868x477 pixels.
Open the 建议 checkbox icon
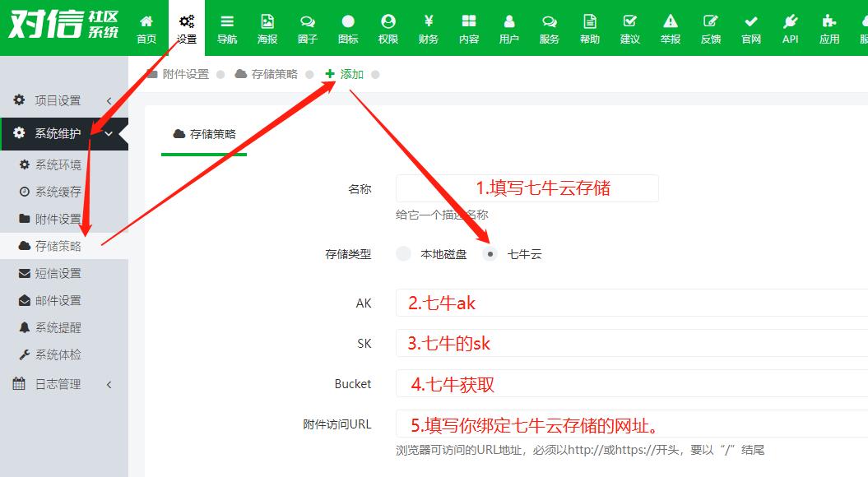630,21
